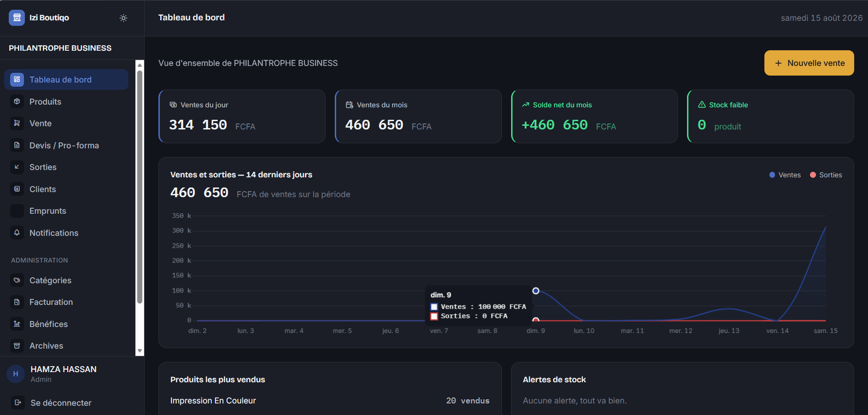Click the 'Aucune alerte, tout va bien.' message
Image resolution: width=868 pixels, height=415 pixels.
[x=575, y=400]
